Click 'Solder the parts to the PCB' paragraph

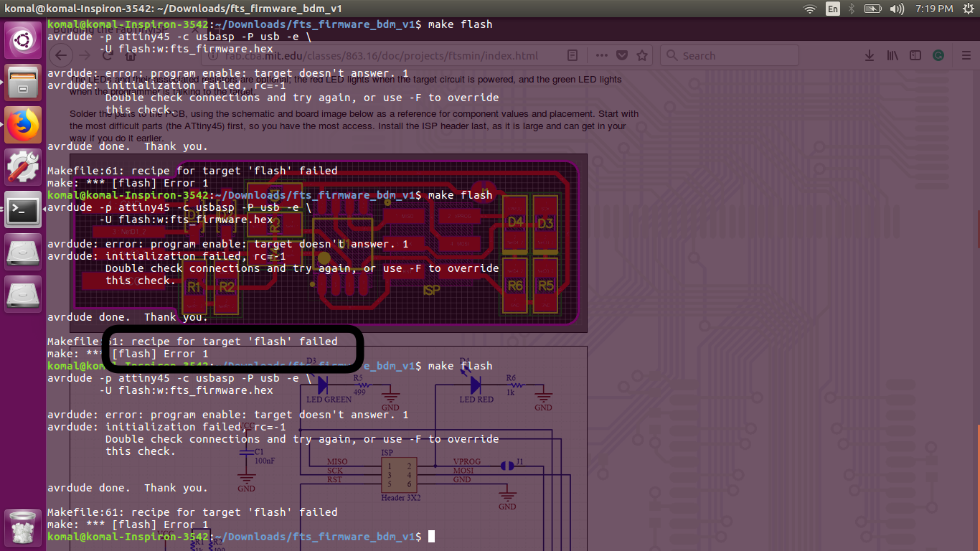click(x=354, y=126)
